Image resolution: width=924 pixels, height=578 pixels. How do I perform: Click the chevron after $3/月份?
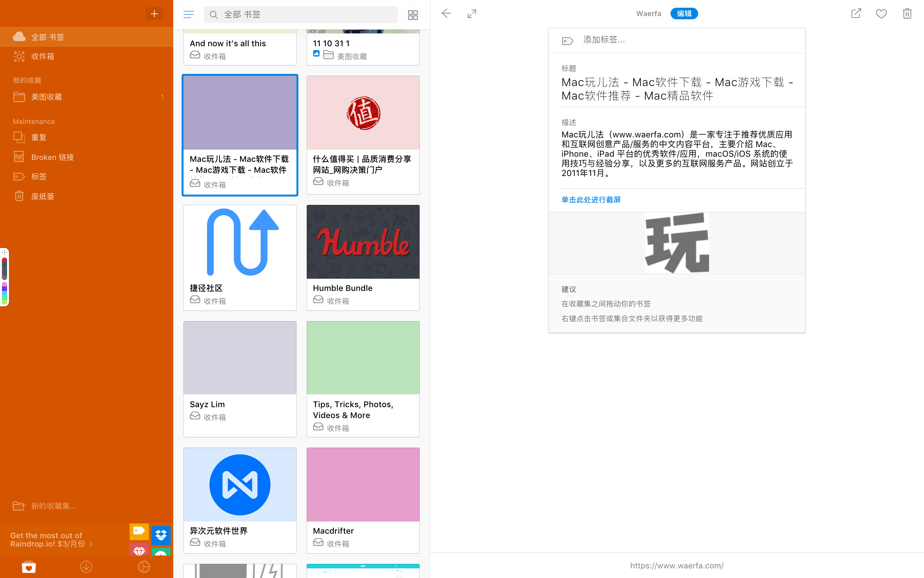[91, 544]
